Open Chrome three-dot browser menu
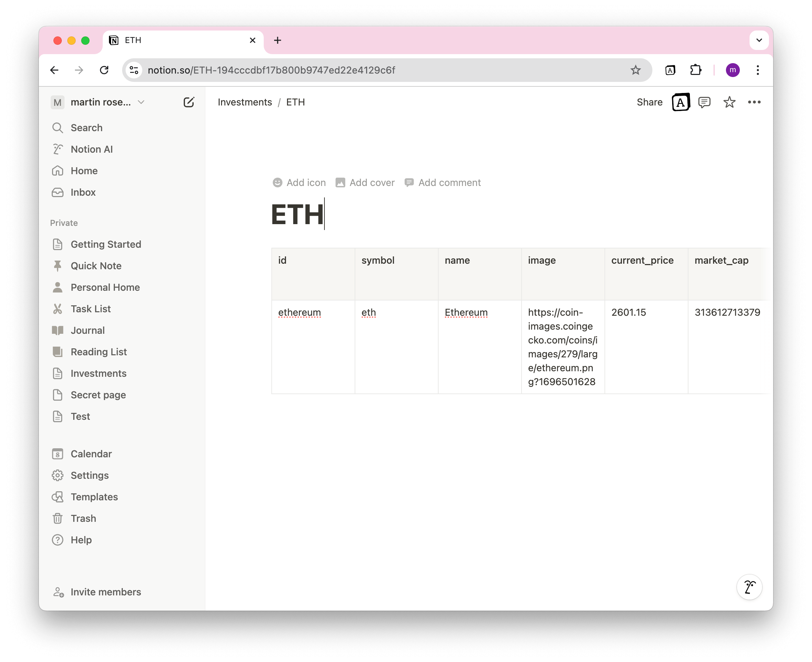This screenshot has width=812, height=662. click(x=758, y=70)
